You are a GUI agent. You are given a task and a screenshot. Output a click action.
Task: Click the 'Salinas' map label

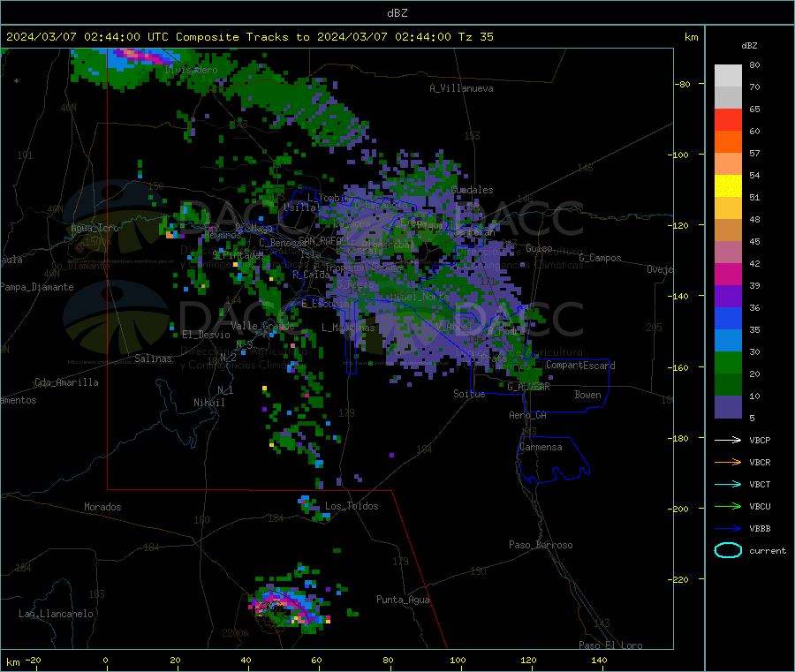(153, 359)
